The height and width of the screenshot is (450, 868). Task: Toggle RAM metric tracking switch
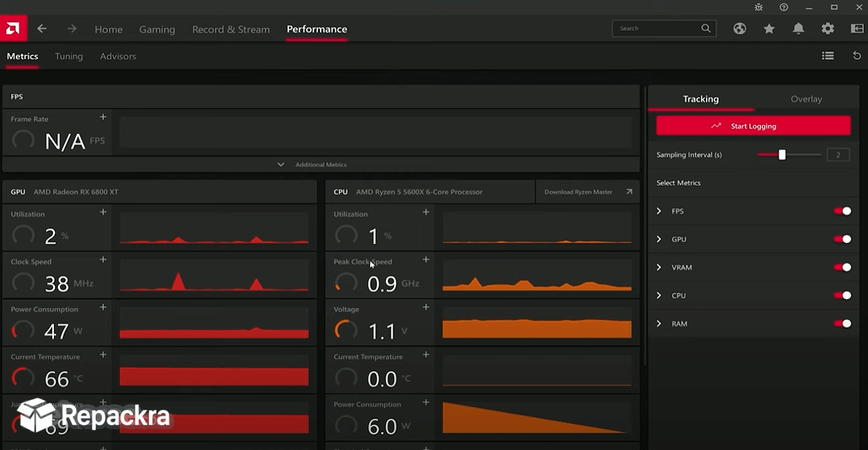click(x=842, y=324)
